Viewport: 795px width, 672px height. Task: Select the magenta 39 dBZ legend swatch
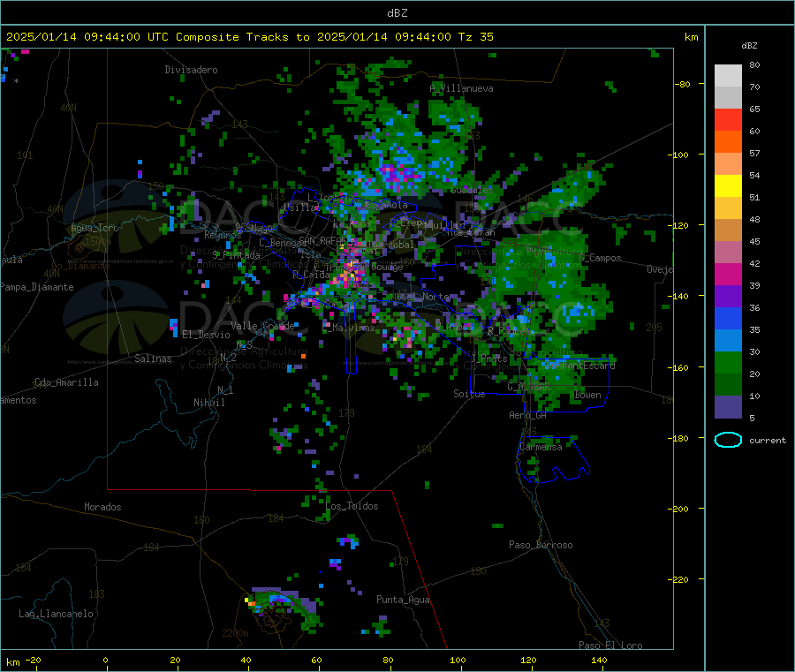point(728,274)
